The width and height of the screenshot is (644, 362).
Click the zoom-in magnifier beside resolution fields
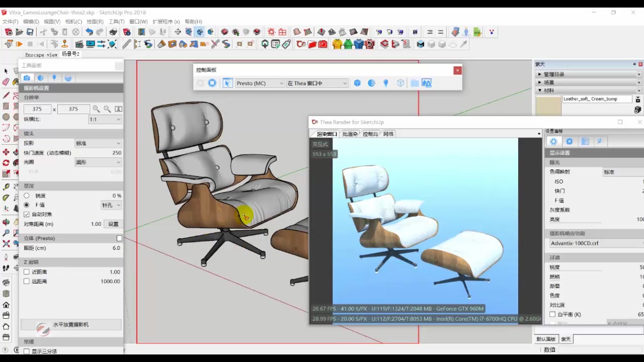(96, 109)
